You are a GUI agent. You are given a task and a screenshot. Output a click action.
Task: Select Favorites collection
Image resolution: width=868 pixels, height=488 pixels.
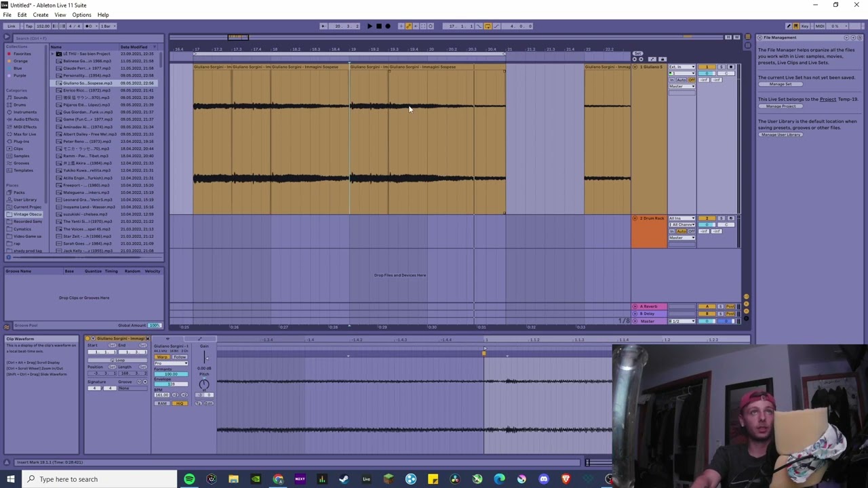click(x=22, y=54)
